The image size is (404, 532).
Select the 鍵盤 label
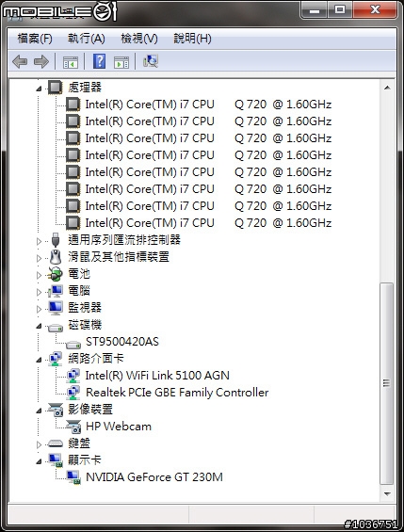[79, 443]
